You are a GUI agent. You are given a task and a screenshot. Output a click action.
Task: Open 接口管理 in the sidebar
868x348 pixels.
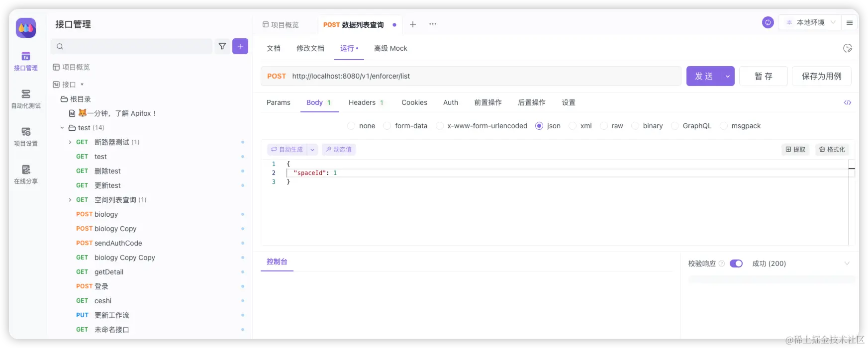26,62
